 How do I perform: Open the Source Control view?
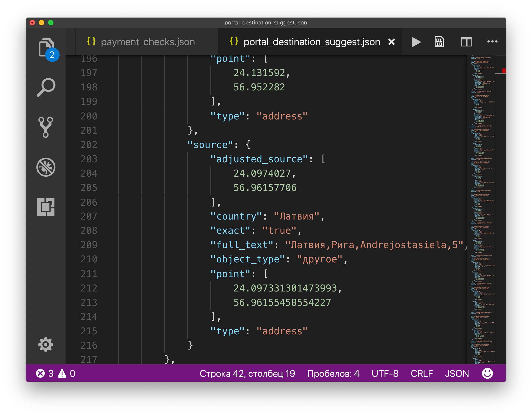[x=46, y=127]
